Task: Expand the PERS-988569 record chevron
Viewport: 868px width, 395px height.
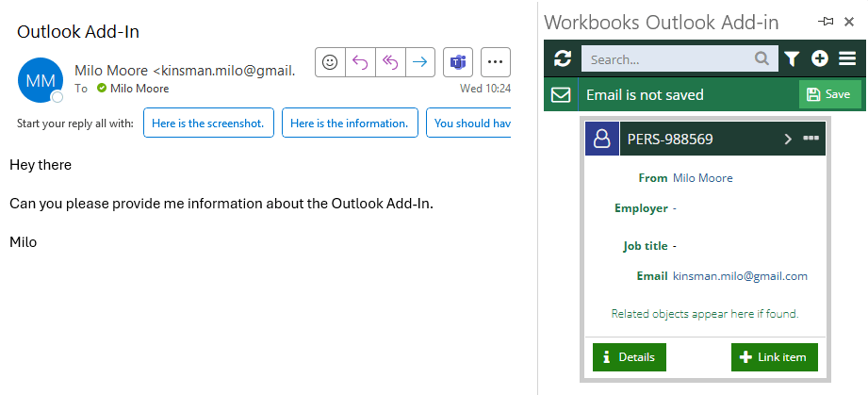Action: tap(788, 140)
